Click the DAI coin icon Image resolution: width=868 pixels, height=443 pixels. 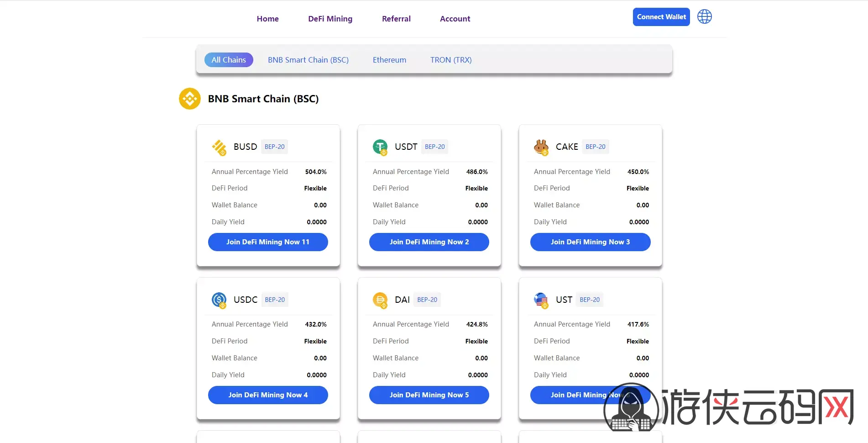coord(380,300)
